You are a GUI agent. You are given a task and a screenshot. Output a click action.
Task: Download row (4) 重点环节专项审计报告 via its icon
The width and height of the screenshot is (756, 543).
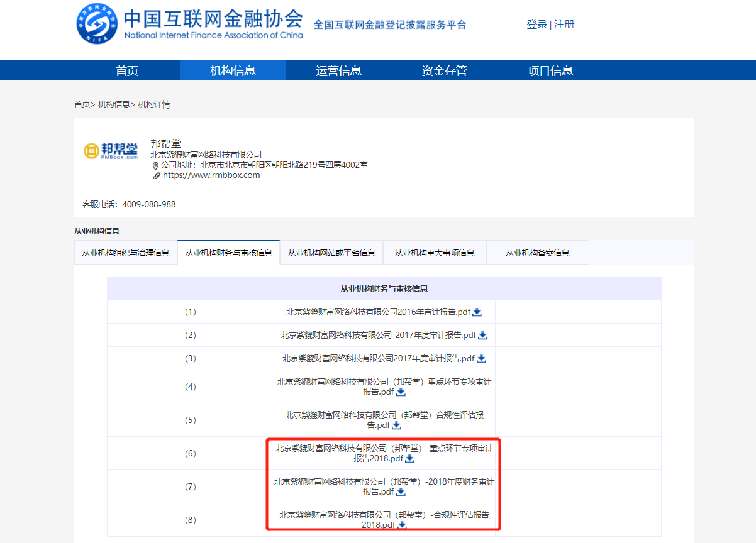point(401,392)
